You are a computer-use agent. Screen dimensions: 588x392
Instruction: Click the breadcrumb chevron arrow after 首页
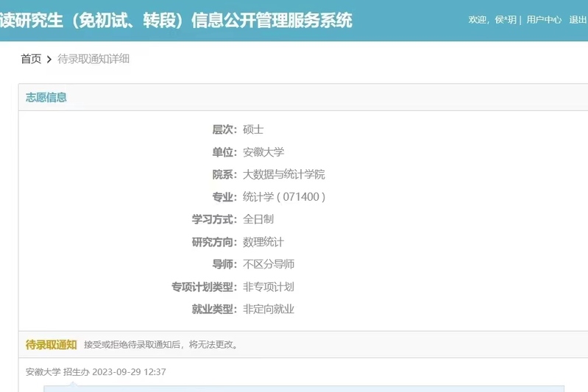[x=49, y=59]
